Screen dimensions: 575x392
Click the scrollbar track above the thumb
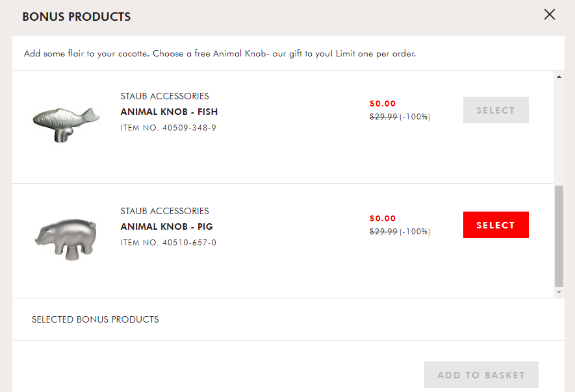559,133
